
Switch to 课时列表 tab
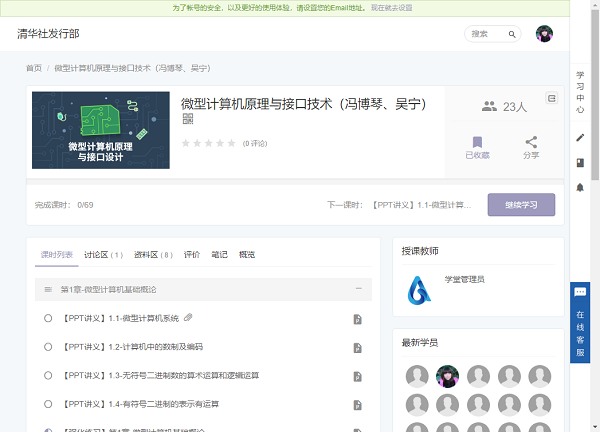(x=57, y=255)
